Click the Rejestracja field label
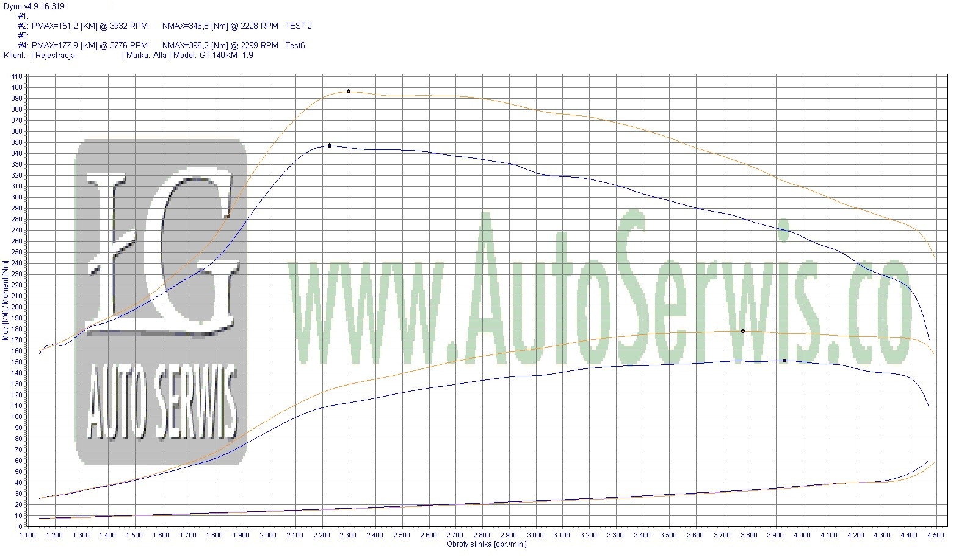967x560 pixels. click(x=56, y=55)
